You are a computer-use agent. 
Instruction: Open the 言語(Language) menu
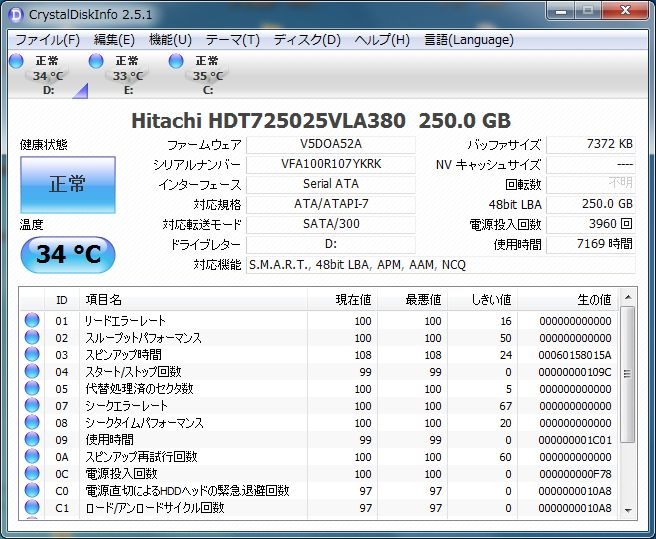(x=469, y=40)
